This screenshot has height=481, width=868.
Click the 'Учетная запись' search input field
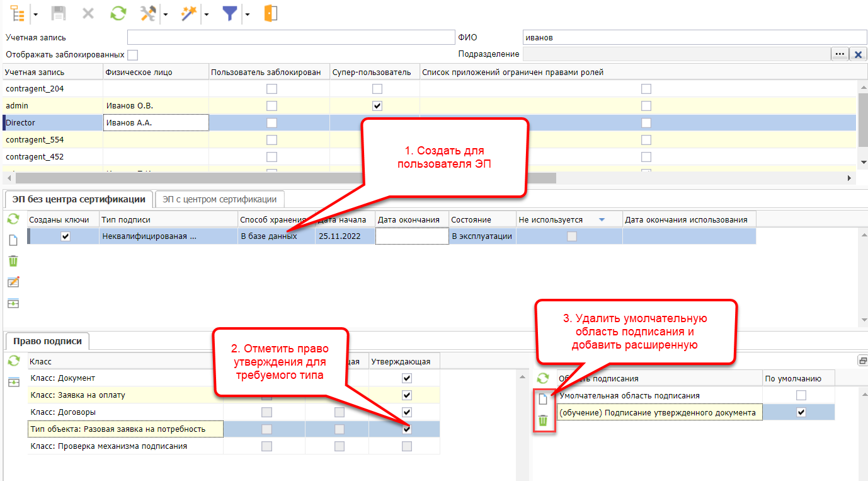pos(290,37)
